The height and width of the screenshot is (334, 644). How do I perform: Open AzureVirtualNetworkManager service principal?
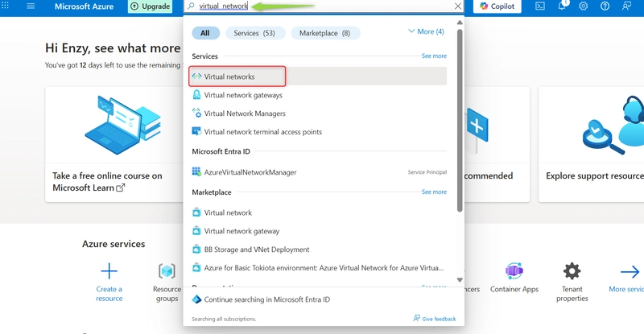coord(318,172)
